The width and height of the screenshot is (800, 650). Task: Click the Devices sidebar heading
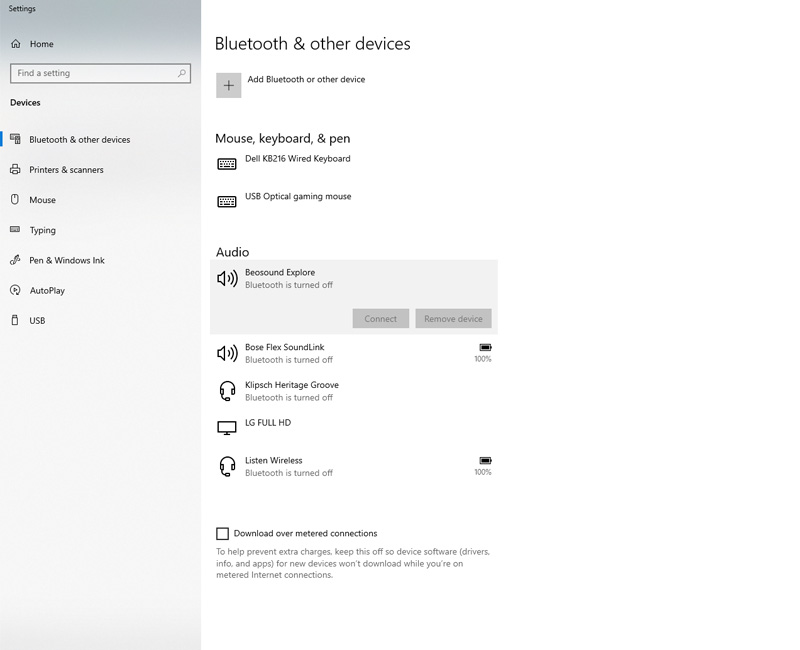(25, 103)
